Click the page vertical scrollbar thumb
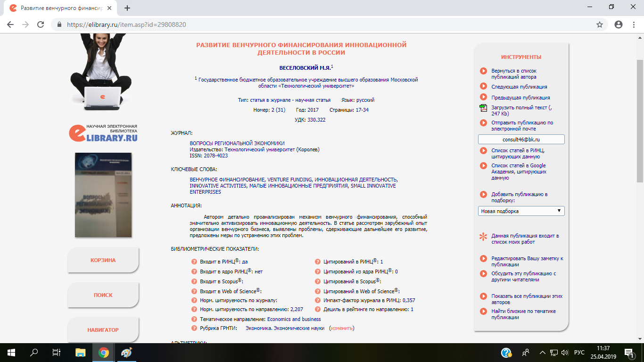The height and width of the screenshot is (362, 644). click(640, 121)
